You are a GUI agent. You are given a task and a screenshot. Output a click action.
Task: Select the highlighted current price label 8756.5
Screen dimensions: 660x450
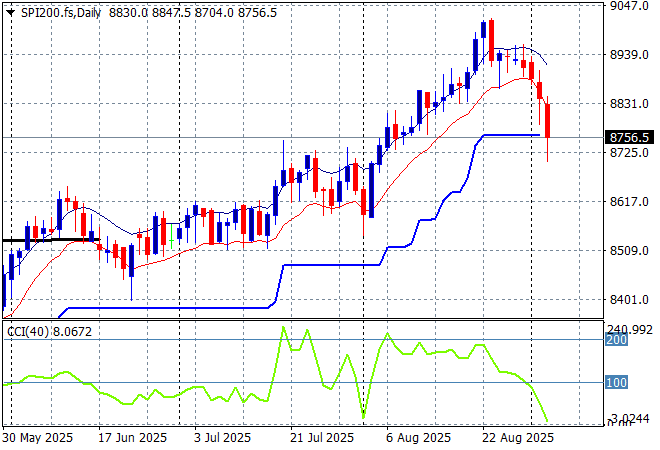[629, 138]
